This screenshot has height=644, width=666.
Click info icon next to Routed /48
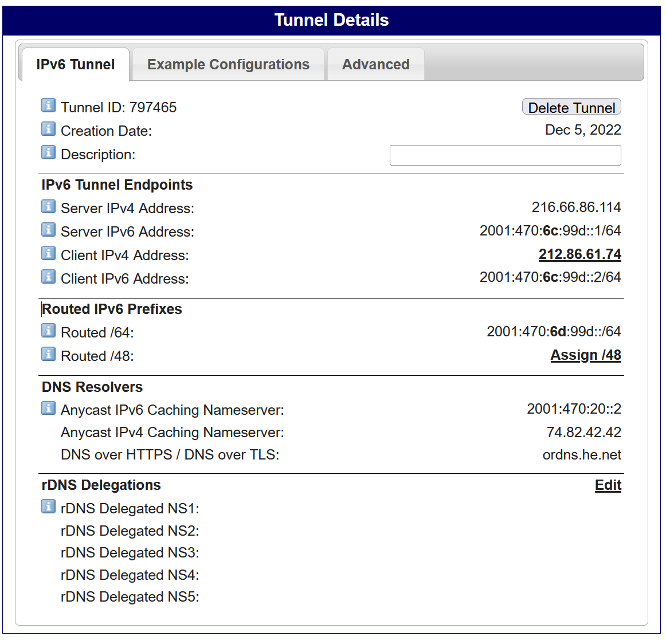point(48,354)
